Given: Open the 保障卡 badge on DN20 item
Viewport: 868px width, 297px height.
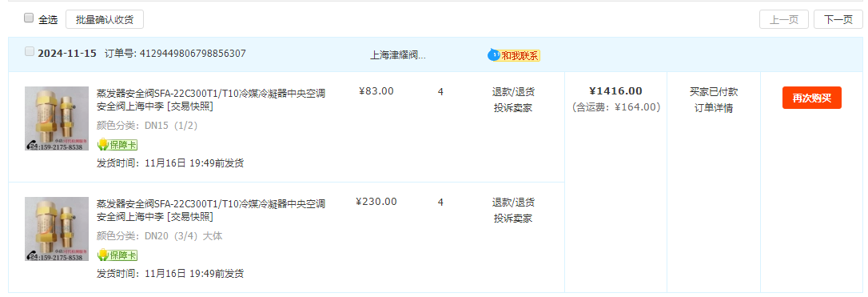Looking at the screenshot, I should 117,255.
